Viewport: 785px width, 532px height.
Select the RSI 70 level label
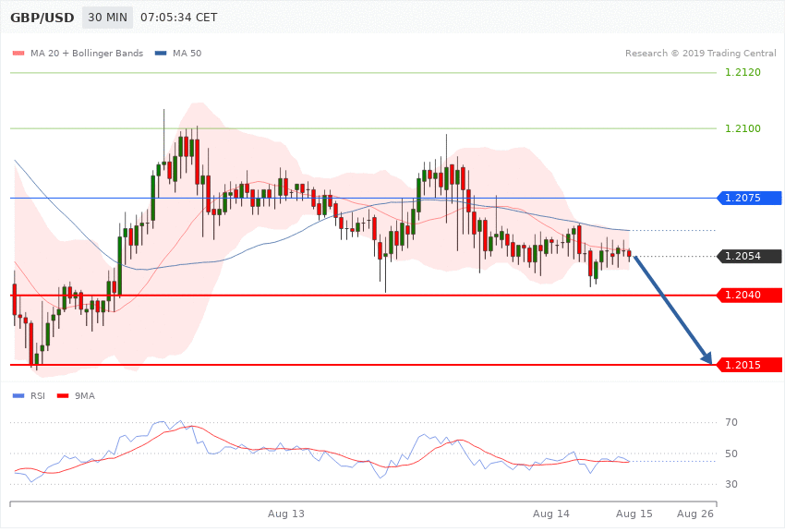click(x=731, y=422)
